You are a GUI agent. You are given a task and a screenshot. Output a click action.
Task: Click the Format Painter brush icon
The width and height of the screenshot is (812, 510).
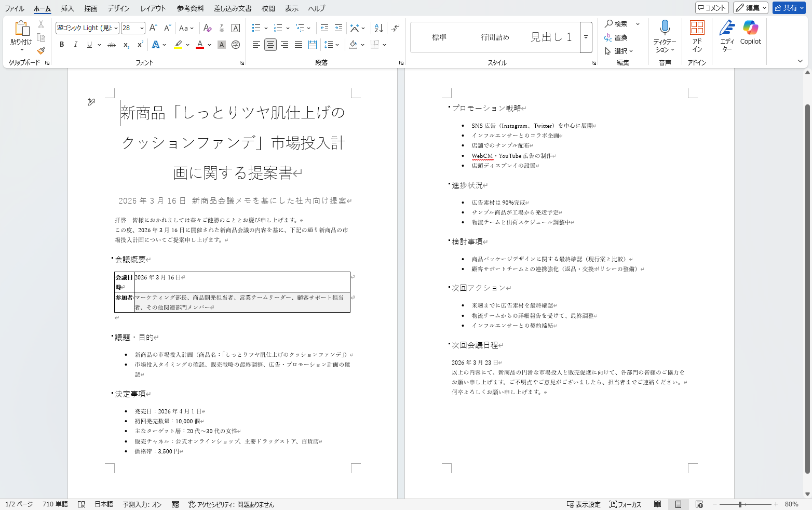pyautogui.click(x=41, y=50)
